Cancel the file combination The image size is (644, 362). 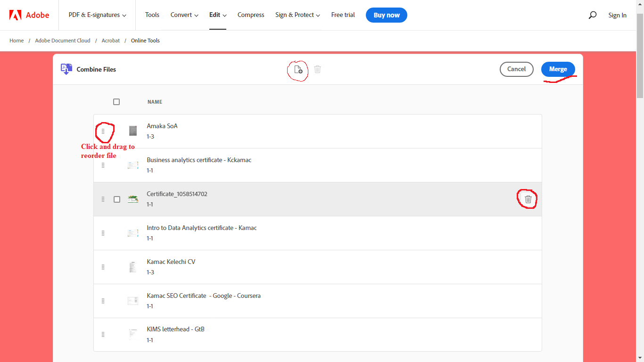[516, 69]
